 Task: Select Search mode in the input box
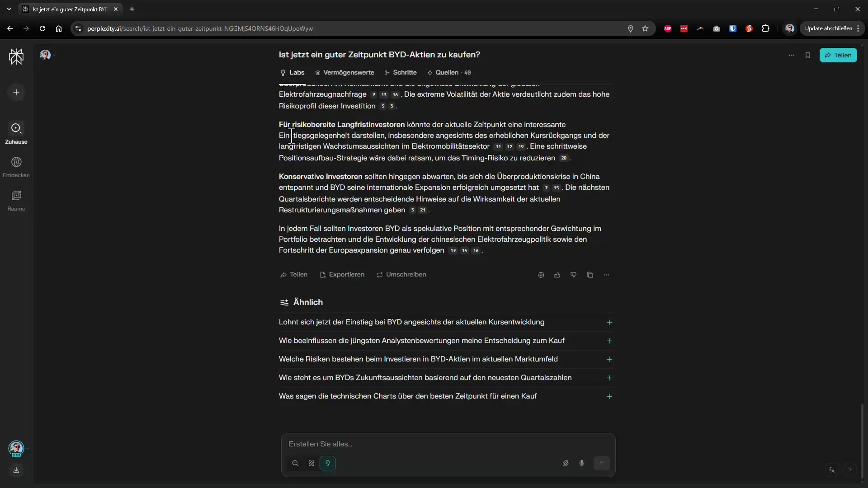coord(295,463)
